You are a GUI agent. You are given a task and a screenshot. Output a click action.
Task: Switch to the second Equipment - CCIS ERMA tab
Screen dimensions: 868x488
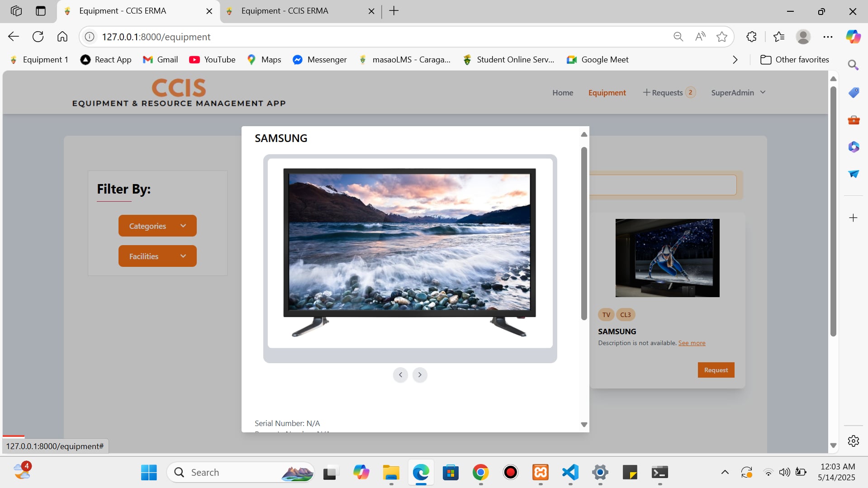pyautogui.click(x=301, y=11)
